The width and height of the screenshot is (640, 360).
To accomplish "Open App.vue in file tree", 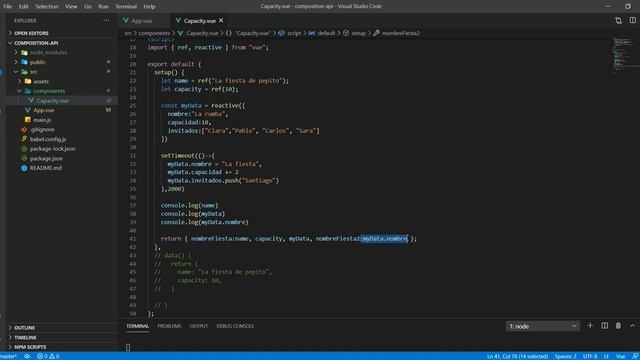I will click(44, 110).
